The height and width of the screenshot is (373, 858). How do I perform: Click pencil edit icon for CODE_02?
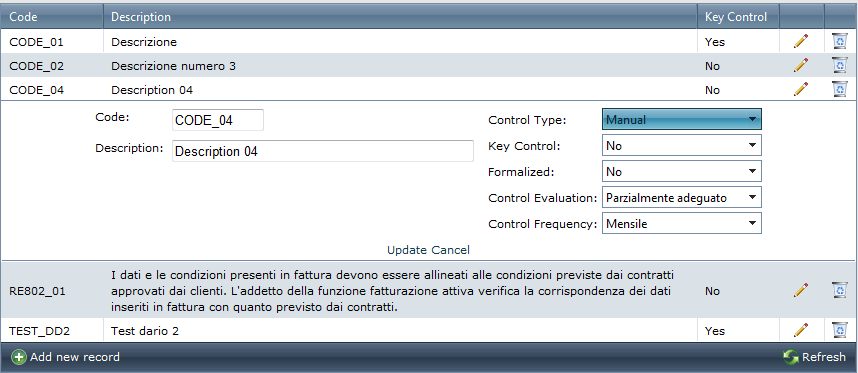801,65
